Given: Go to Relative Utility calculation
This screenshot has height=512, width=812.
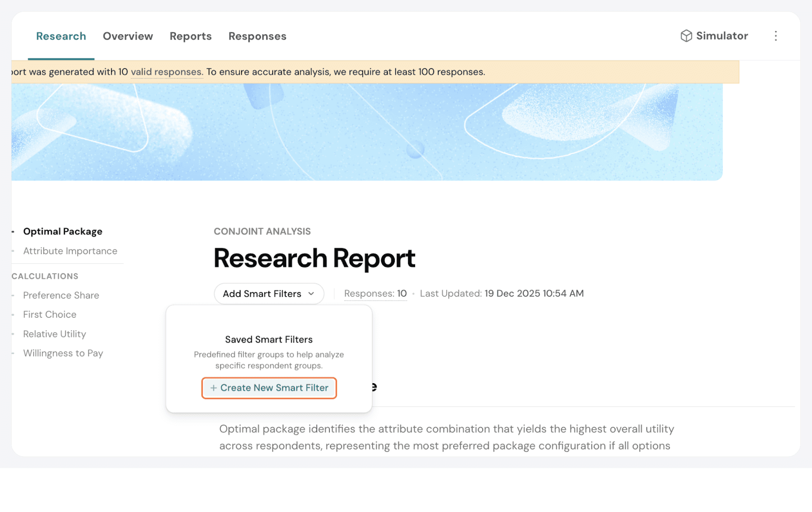Looking at the screenshot, I should pos(54,334).
